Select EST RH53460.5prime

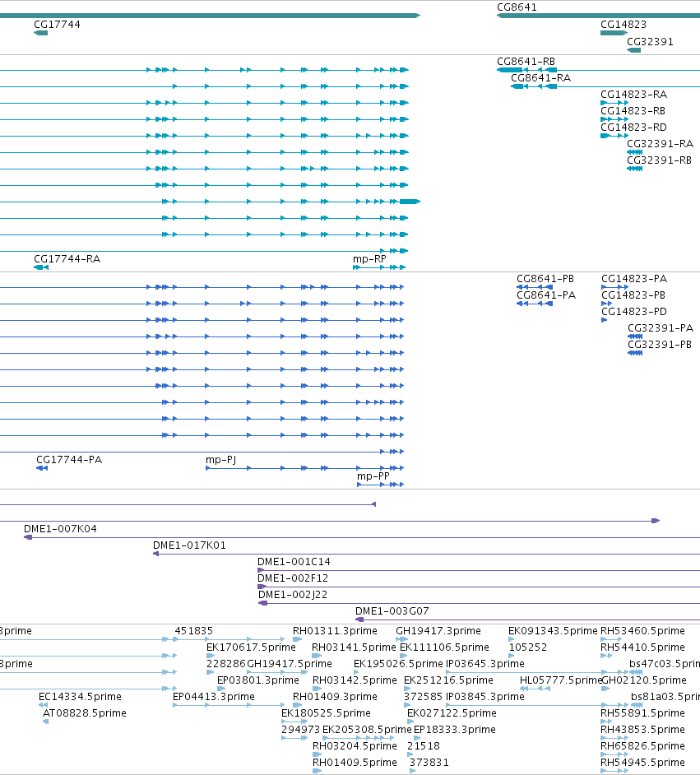tap(642, 631)
